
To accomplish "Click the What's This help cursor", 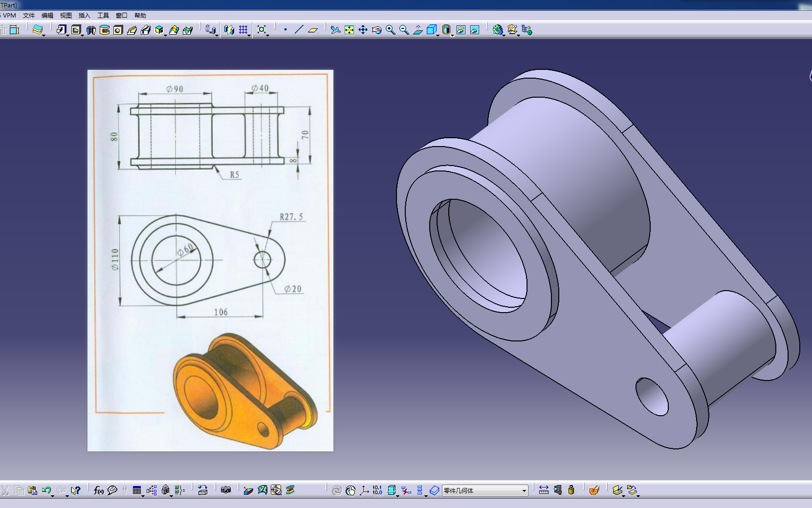I will [x=75, y=490].
